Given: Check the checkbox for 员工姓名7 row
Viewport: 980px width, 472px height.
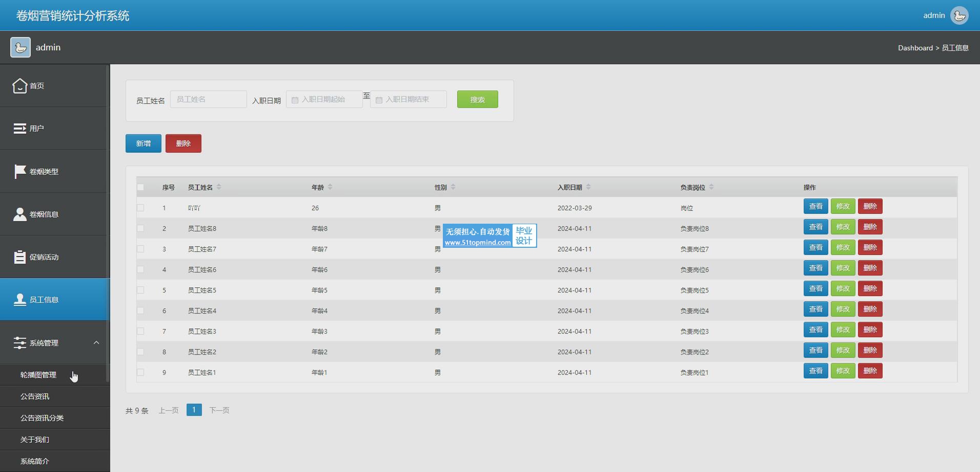Looking at the screenshot, I should point(140,249).
